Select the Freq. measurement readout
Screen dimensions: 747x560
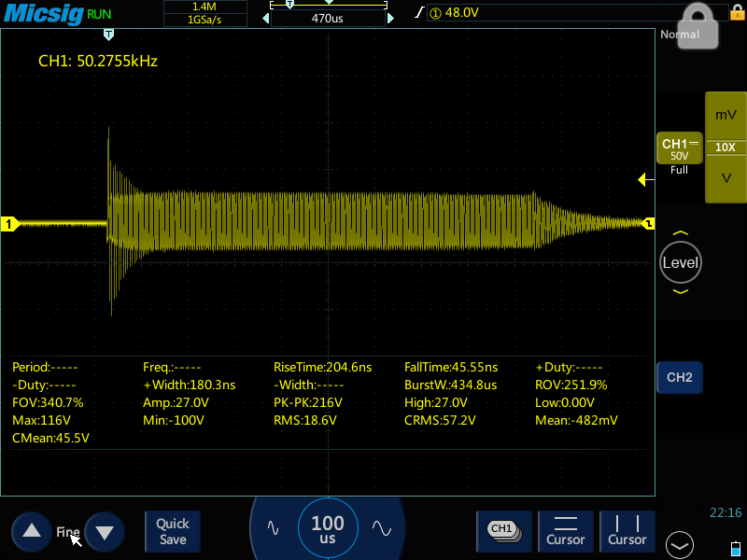click(172, 367)
